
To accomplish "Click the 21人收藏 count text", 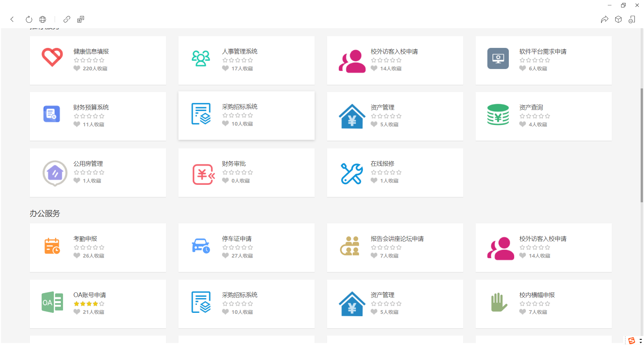I will [x=94, y=312].
